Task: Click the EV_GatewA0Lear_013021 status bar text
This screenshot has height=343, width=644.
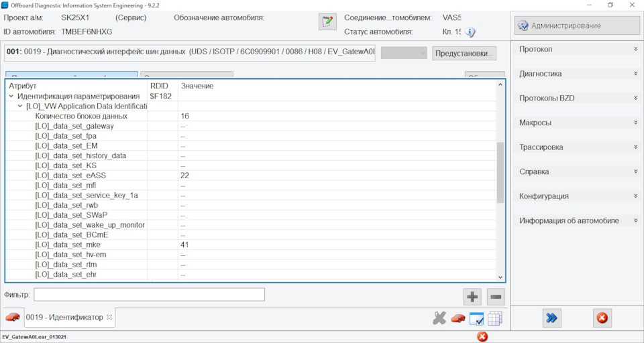Action: pyautogui.click(x=34, y=337)
